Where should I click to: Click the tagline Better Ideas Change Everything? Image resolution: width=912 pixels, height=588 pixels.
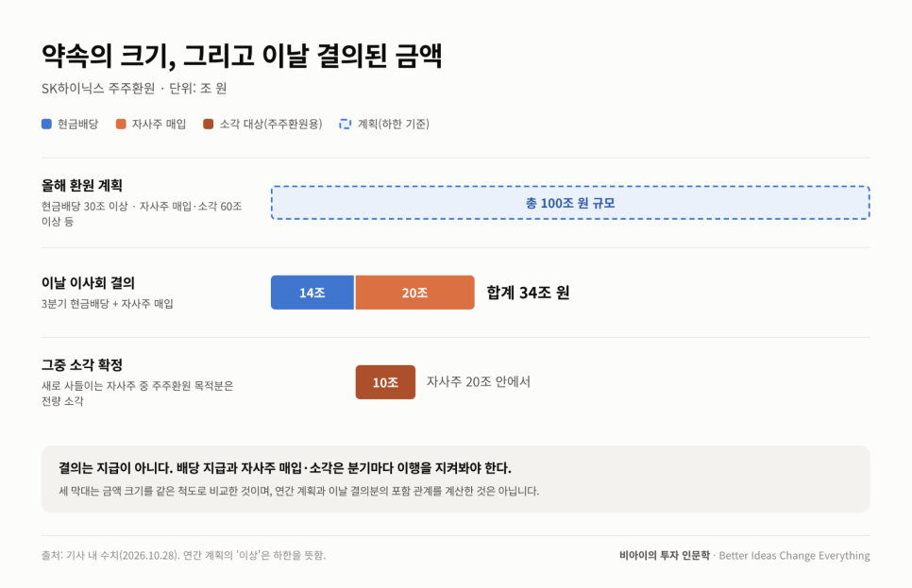pyautogui.click(x=795, y=555)
